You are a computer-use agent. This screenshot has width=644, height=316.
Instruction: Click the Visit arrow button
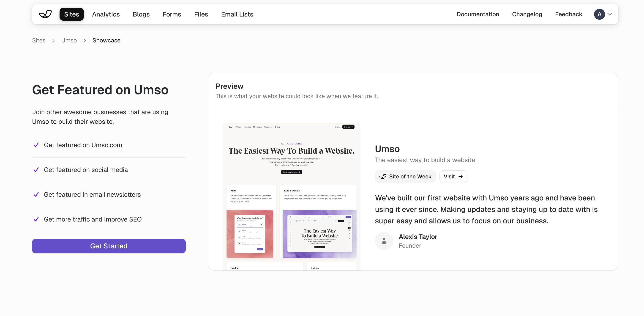453,177
